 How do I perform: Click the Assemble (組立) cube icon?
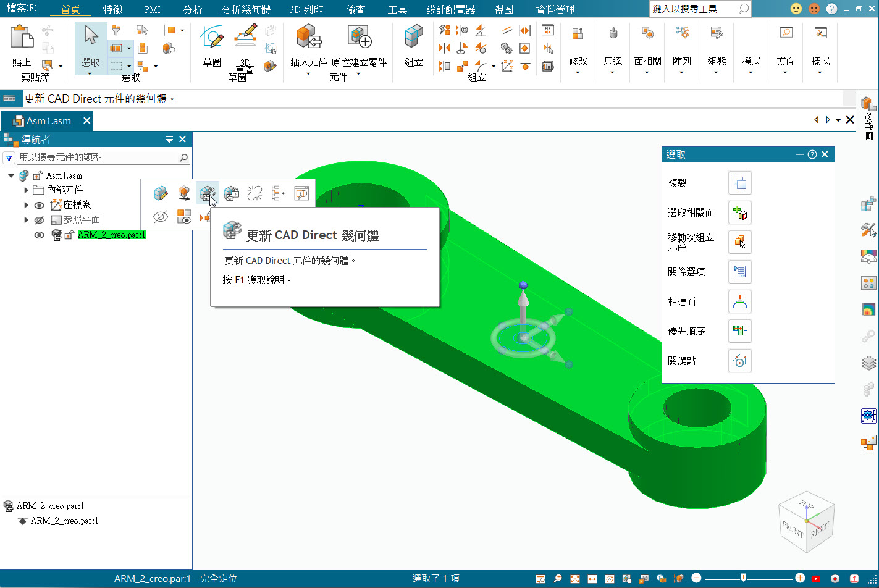414,37
